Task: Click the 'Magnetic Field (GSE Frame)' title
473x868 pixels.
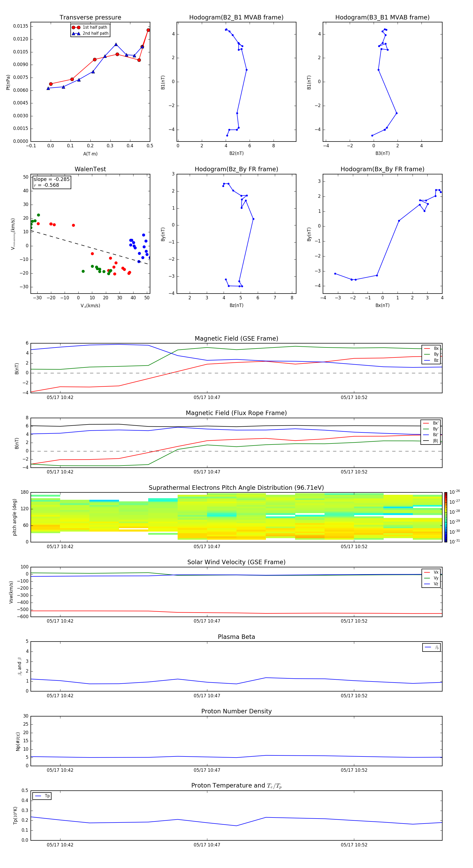Action: (236, 338)
